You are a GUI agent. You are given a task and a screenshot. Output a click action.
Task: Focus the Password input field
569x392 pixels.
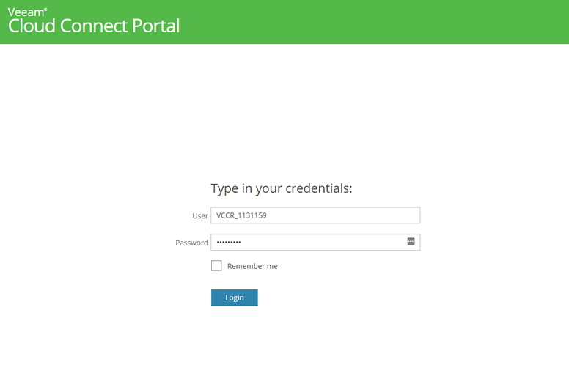click(315, 243)
